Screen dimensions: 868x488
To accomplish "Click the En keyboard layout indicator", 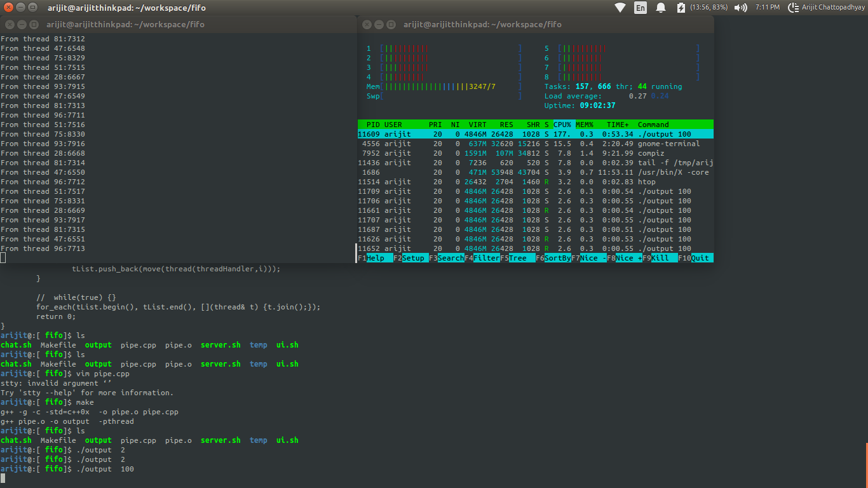I will click(x=641, y=8).
